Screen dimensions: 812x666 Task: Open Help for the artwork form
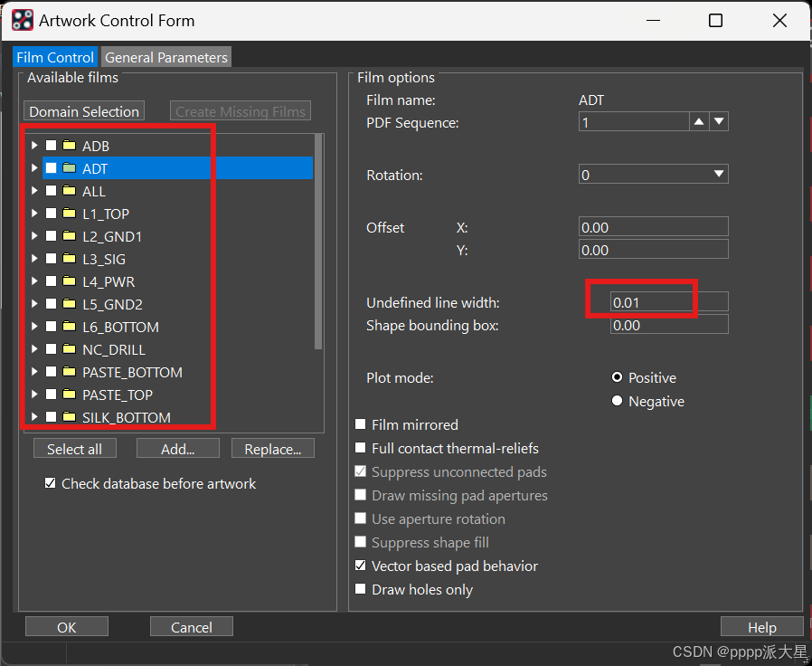click(x=761, y=626)
